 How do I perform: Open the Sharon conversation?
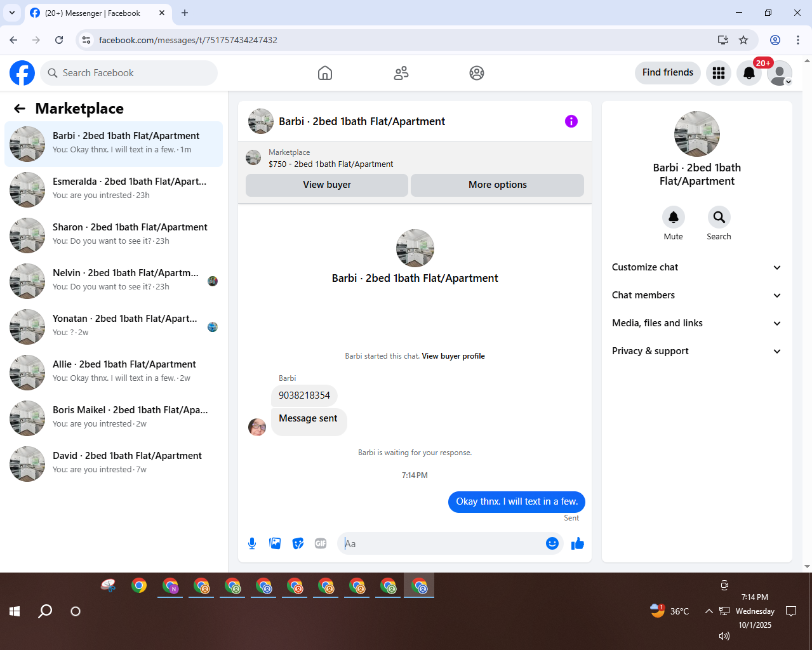(114, 235)
